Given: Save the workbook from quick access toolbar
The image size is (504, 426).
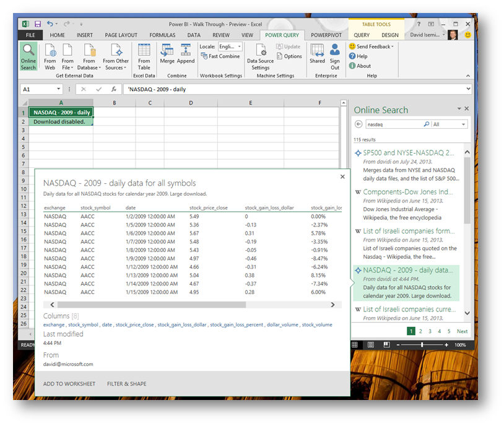Looking at the screenshot, I should [38, 24].
